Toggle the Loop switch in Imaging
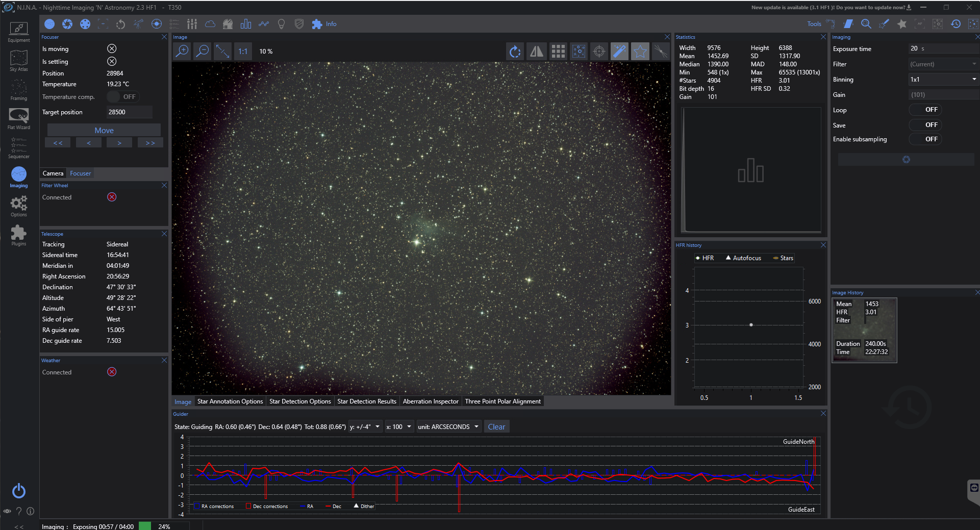The image size is (980, 530). point(924,110)
